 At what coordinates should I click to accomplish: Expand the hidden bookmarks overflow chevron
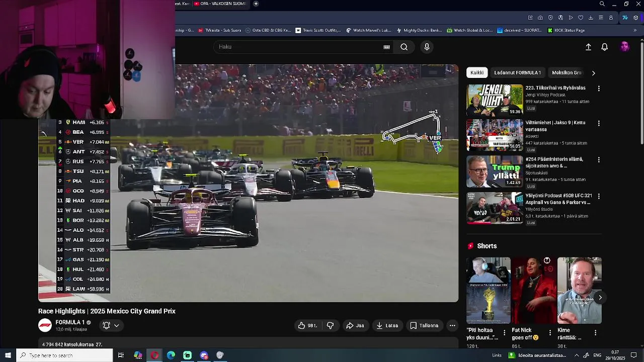click(x=634, y=30)
